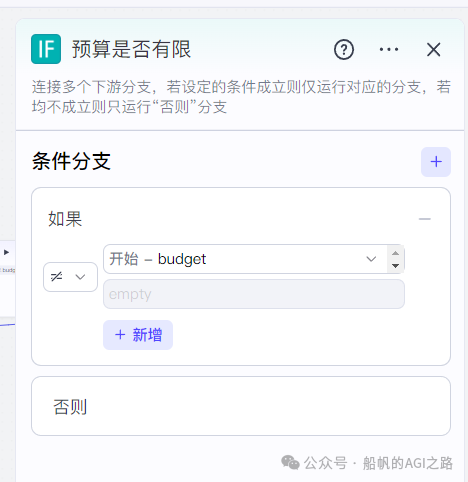
Task: Open the not-equal operator dropdown
Action: coord(70,277)
